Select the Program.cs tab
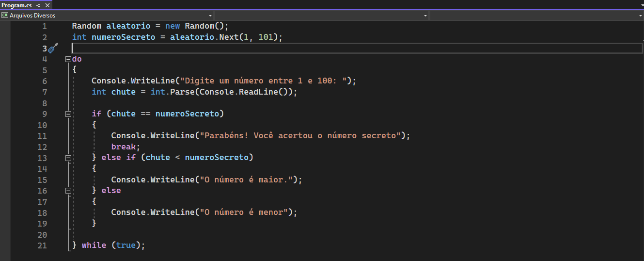The width and height of the screenshot is (644, 261). coord(16,5)
